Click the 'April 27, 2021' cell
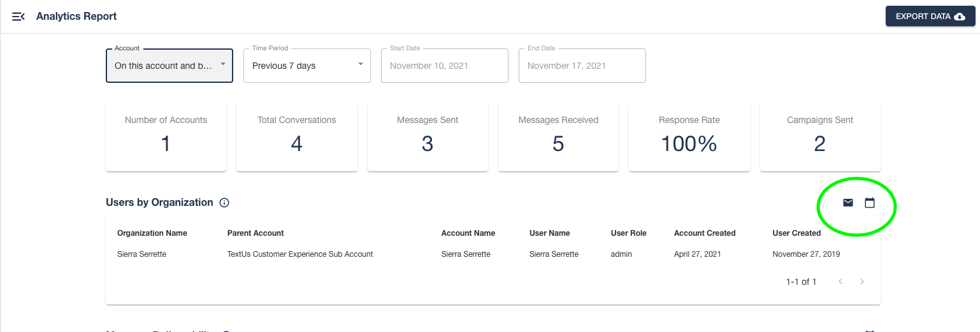Image resolution: width=980 pixels, height=332 pixels. [x=698, y=254]
